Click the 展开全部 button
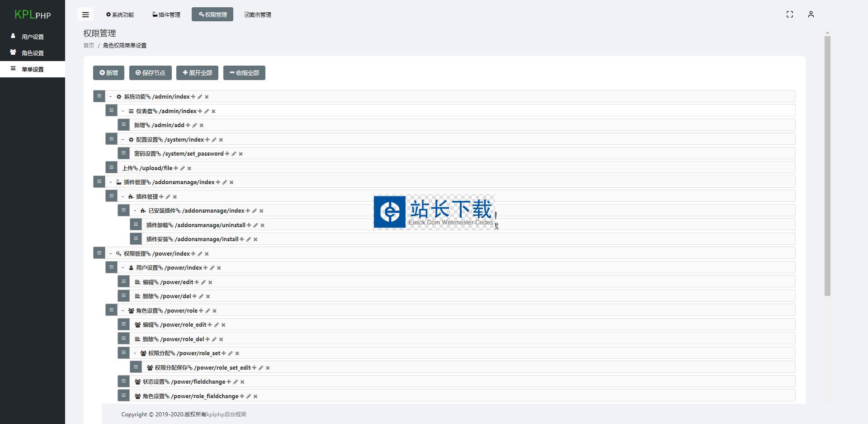The height and width of the screenshot is (424, 868). coord(197,73)
